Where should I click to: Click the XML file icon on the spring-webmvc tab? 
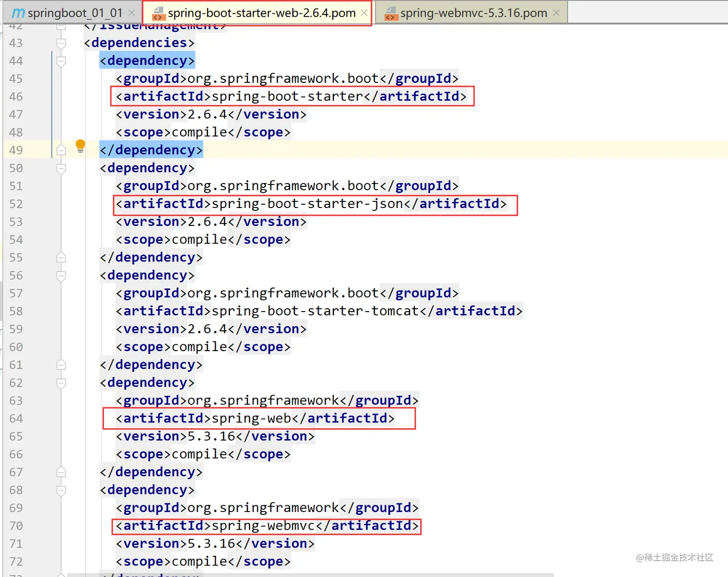coord(390,13)
